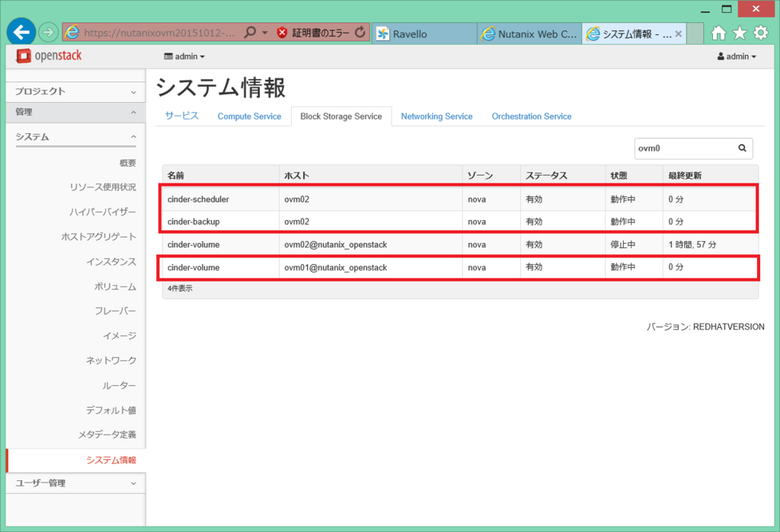
Task: Click the ovm02@nutanix_openstack host cell
Action: click(371, 244)
